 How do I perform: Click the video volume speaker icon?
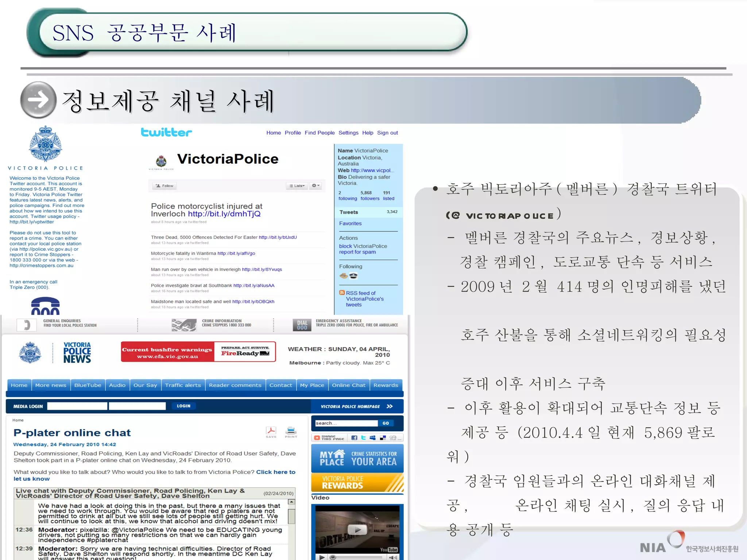tap(393, 557)
